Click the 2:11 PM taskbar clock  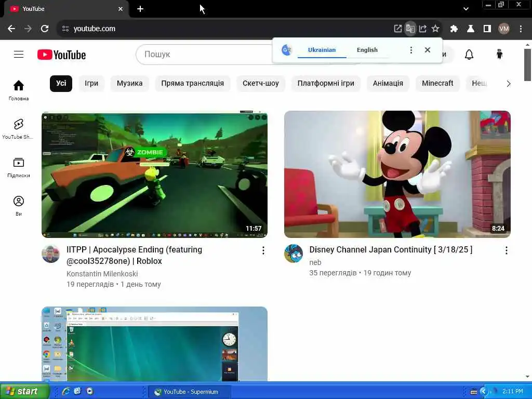pyautogui.click(x=512, y=392)
